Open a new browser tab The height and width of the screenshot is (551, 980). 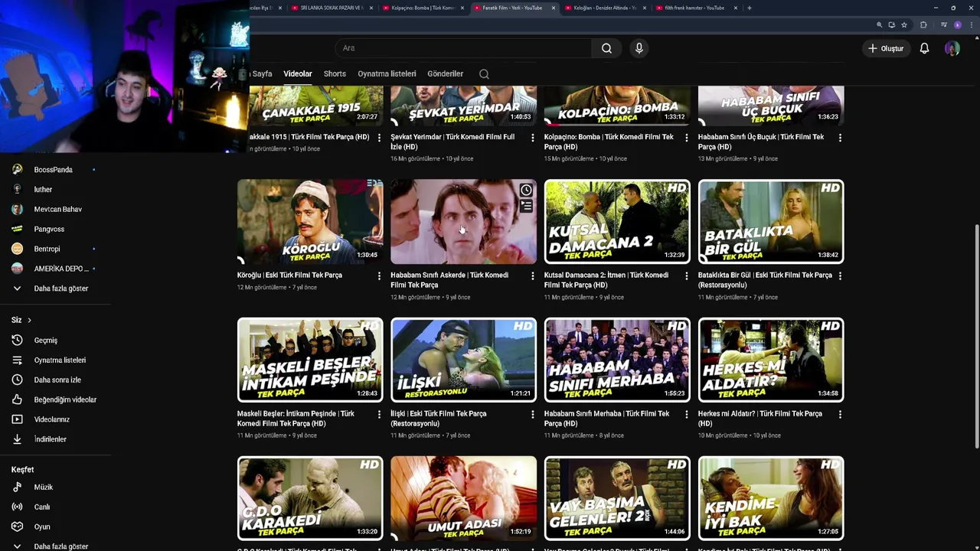(x=749, y=8)
